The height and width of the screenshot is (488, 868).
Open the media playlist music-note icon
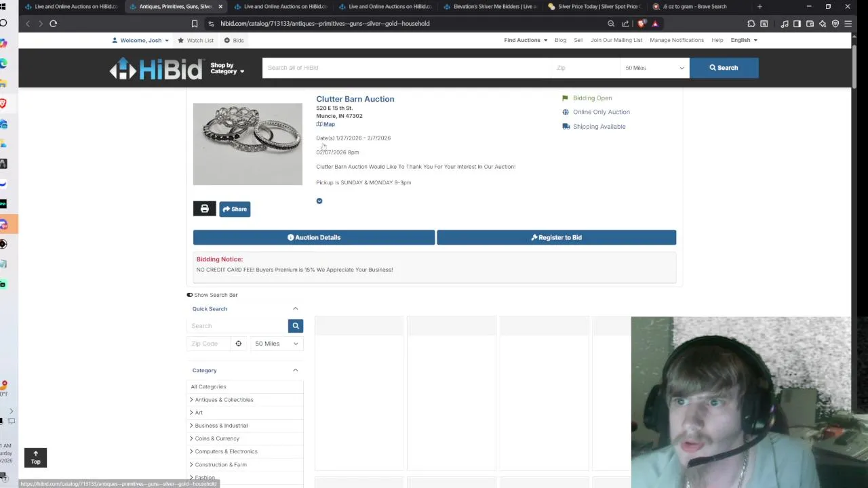785,24
